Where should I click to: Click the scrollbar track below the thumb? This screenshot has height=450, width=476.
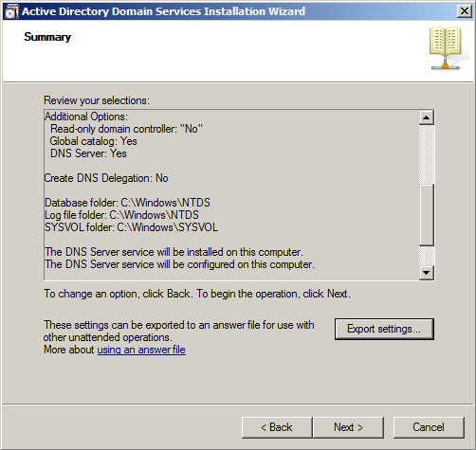point(427,256)
